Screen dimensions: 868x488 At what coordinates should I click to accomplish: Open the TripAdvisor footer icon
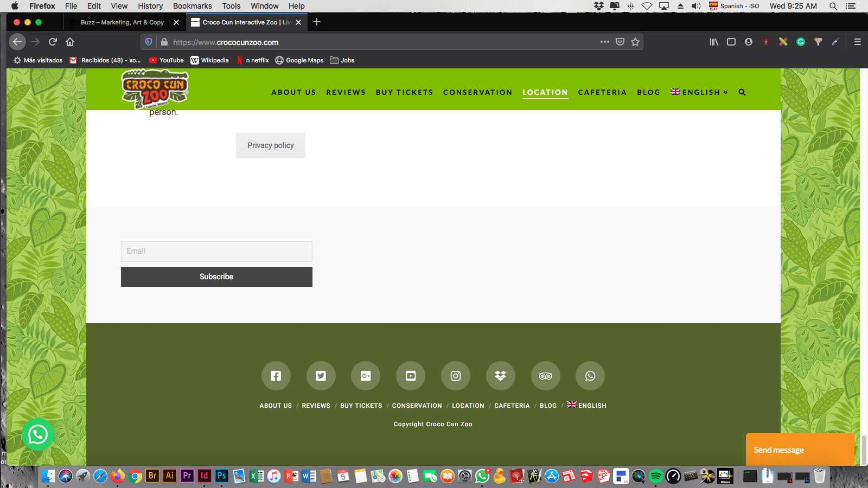click(x=545, y=376)
